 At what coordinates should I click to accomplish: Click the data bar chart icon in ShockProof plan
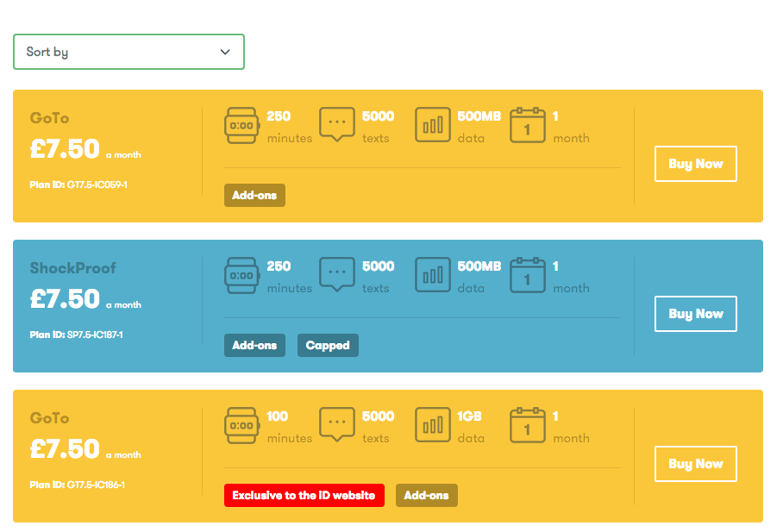point(432,275)
